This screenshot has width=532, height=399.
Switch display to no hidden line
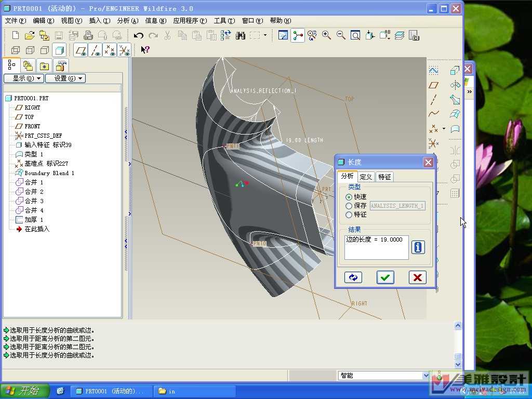(x=45, y=50)
